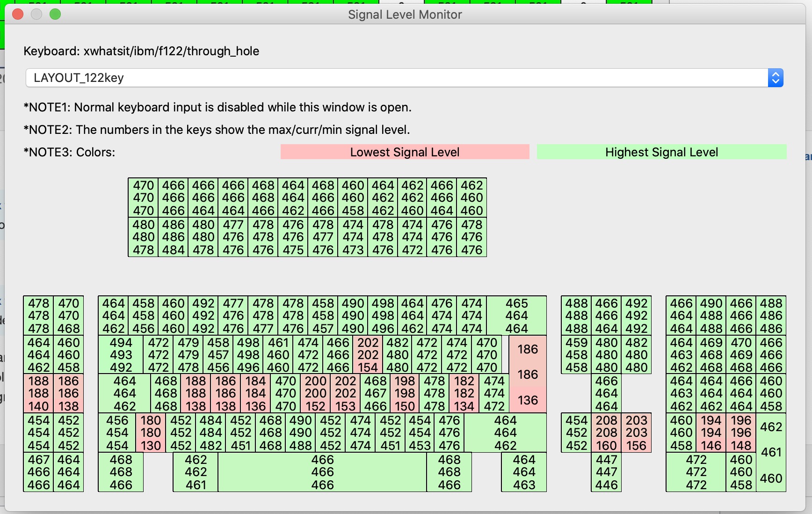Click the numpad key showing 194/194/146

(x=711, y=433)
